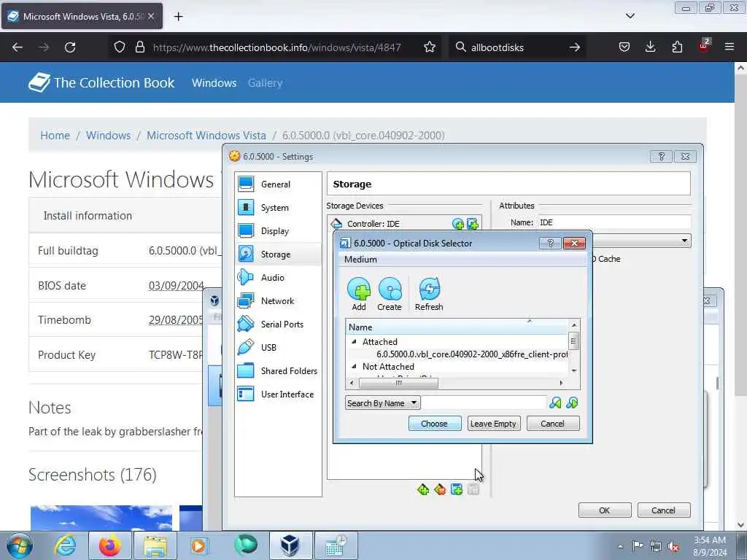The width and height of the screenshot is (747, 560).
Task: Open the Gallery nav item on the site
Action: point(265,83)
